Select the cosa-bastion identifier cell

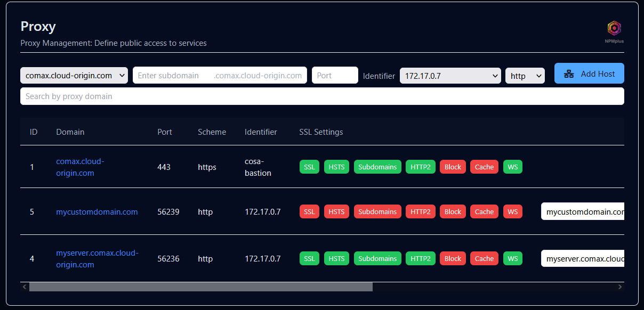pos(258,167)
